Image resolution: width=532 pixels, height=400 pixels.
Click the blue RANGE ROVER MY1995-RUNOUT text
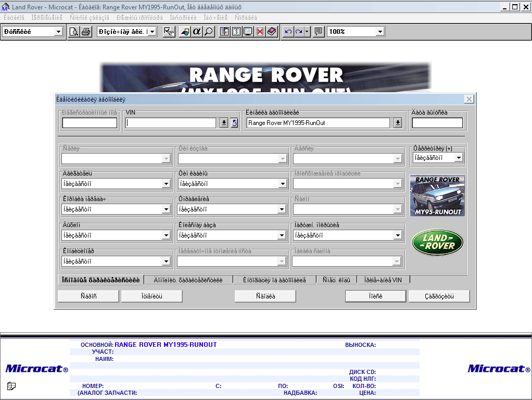[166, 345]
